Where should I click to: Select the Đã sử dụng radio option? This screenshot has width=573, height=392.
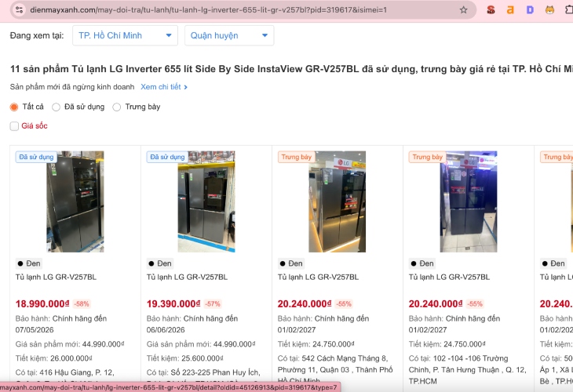pos(56,107)
